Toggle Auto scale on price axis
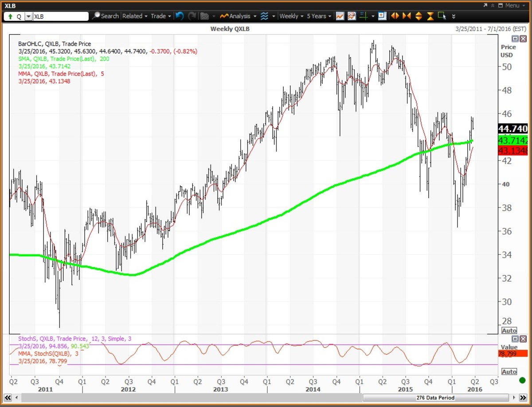 tap(509, 331)
